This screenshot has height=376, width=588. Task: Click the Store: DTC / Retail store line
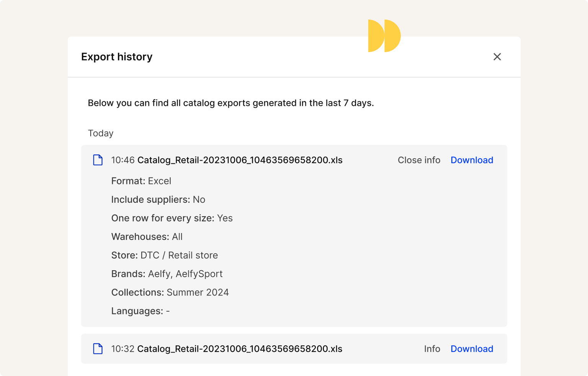click(x=165, y=255)
